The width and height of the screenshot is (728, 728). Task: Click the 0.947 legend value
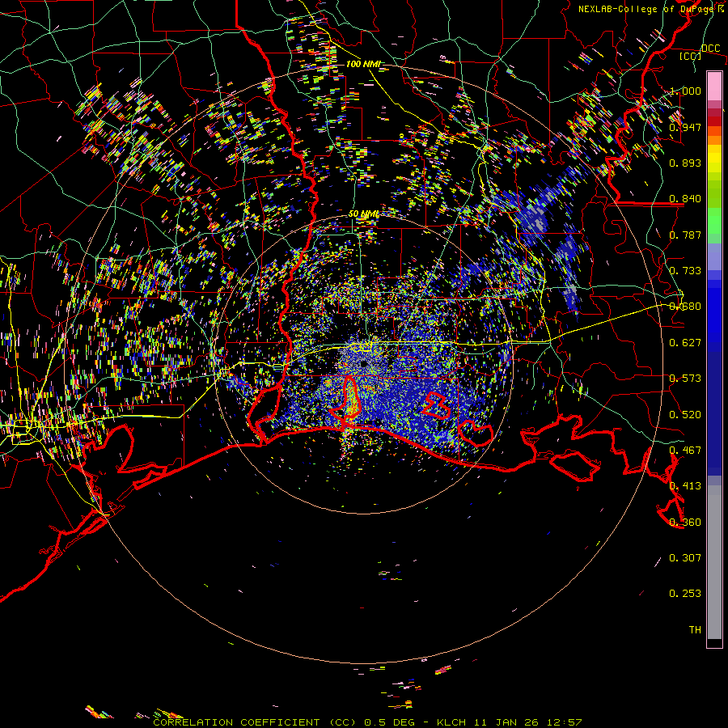click(x=685, y=127)
